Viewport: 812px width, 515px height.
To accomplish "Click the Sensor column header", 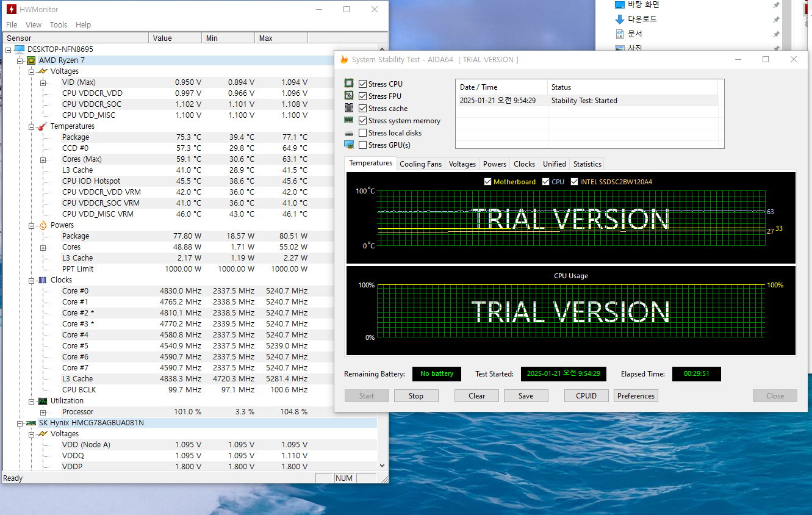I will (x=76, y=38).
